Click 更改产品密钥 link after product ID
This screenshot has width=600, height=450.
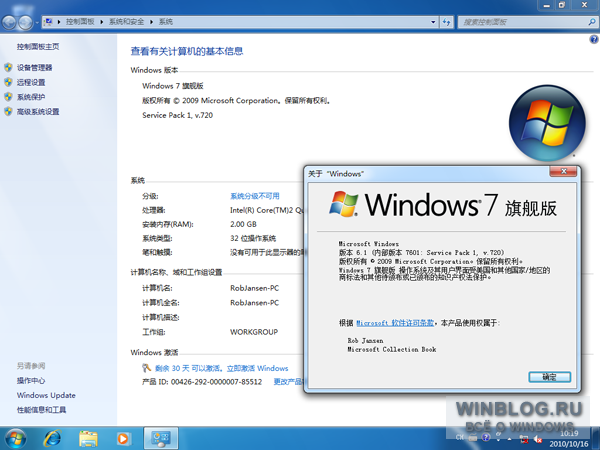coord(289,382)
